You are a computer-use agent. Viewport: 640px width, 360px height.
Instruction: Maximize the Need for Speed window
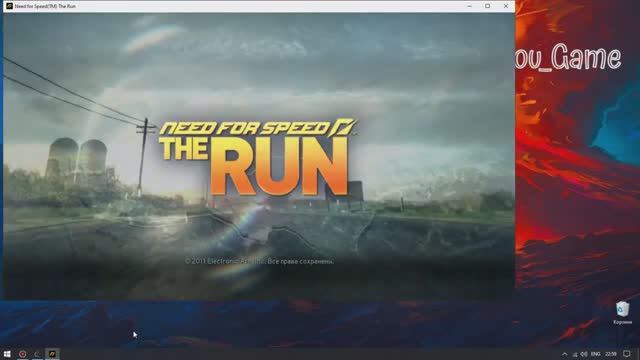pyautogui.click(x=487, y=6)
